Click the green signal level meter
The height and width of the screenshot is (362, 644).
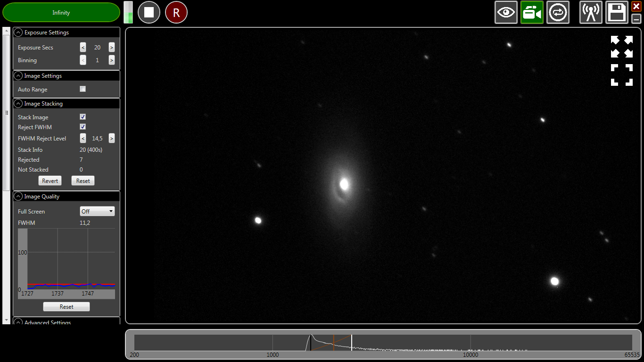[128, 12]
